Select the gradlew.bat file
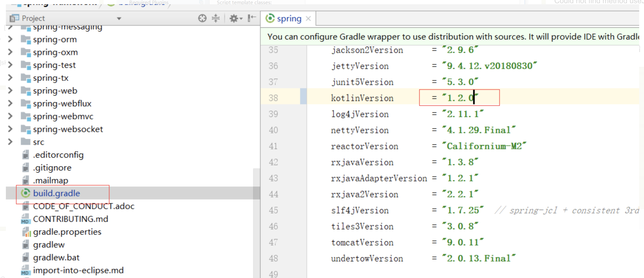644x278 pixels. [56, 257]
